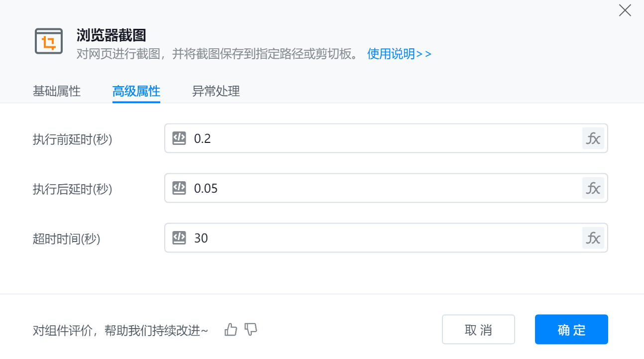This screenshot has width=644, height=359.
Task: Focus the 执行后延时 field showing 0.05
Action: pyautogui.click(x=378, y=188)
